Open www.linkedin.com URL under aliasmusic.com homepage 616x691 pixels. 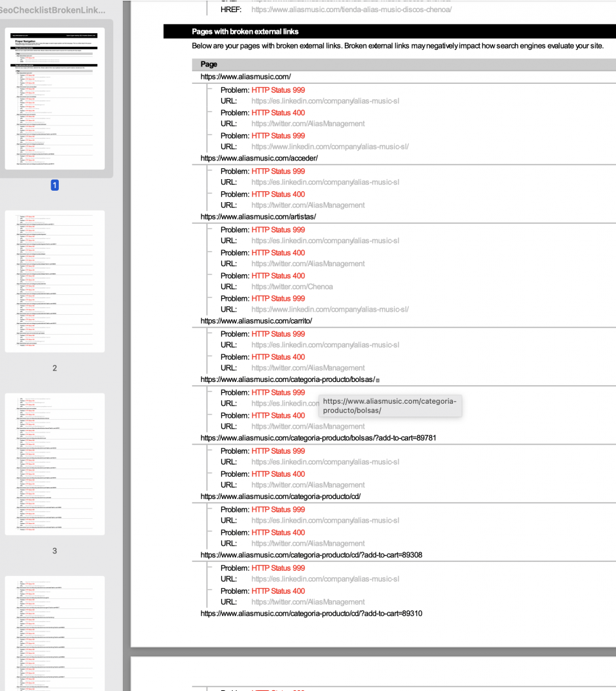coord(329,147)
